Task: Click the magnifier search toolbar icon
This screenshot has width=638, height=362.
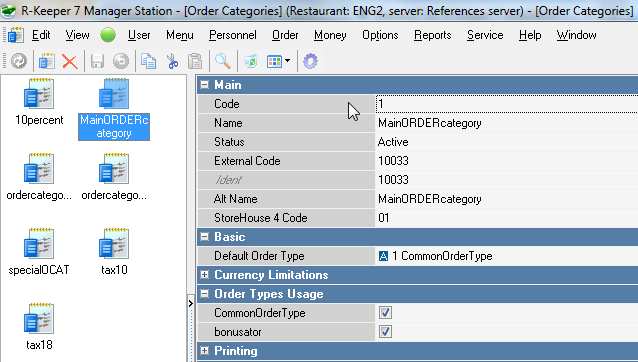Action: pos(223,61)
